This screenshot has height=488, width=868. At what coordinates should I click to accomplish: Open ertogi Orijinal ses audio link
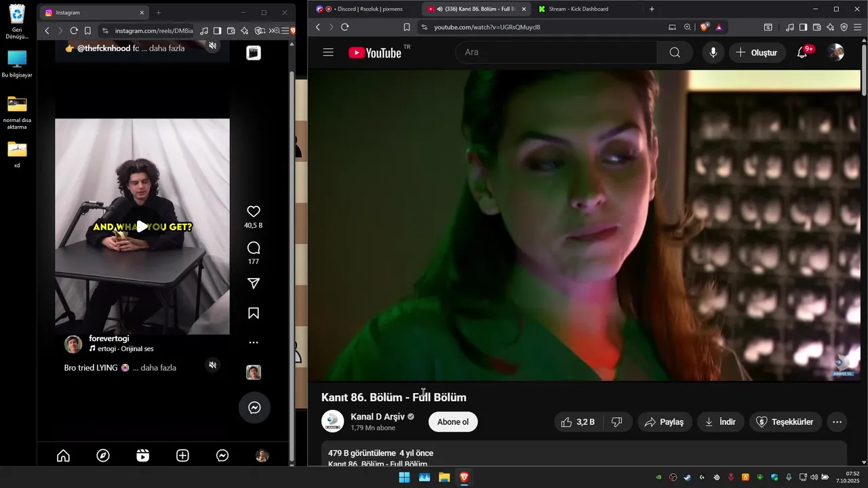click(x=121, y=349)
